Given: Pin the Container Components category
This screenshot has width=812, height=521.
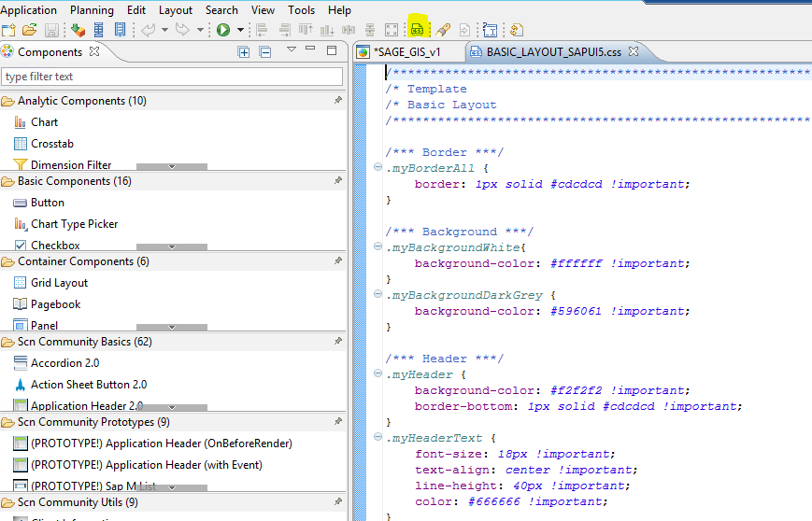Looking at the screenshot, I should (x=338, y=260).
